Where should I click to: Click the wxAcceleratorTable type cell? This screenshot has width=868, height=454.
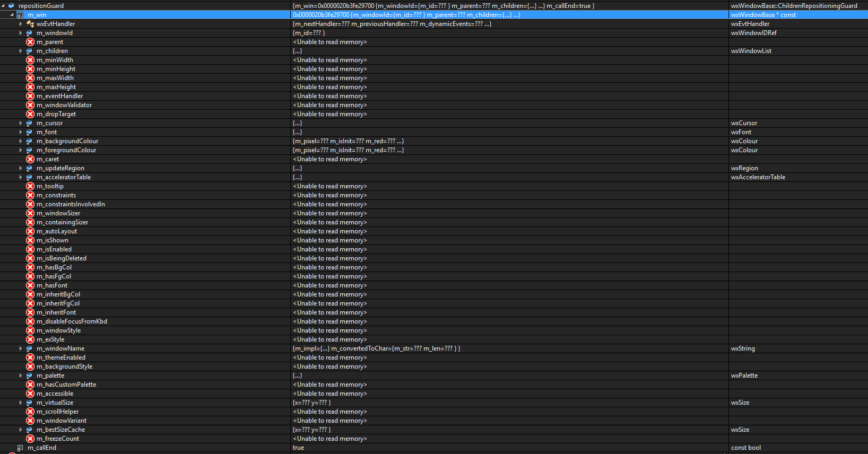758,177
